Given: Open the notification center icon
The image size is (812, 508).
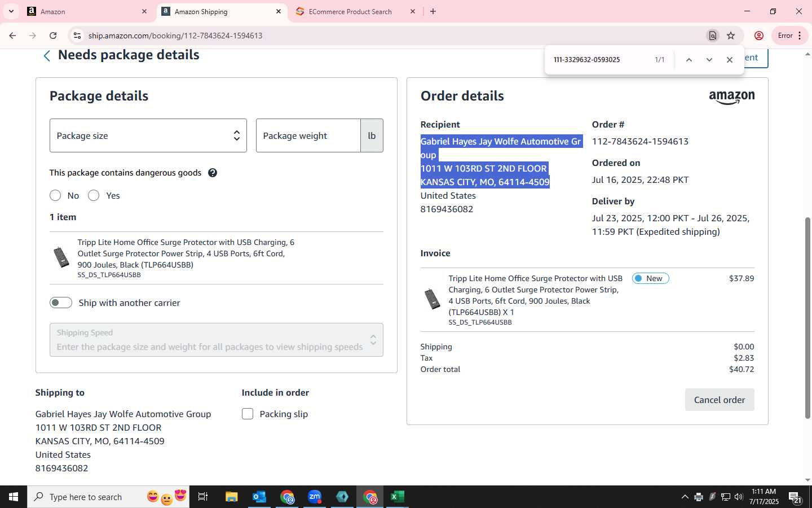Looking at the screenshot, I should pyautogui.click(x=796, y=497).
